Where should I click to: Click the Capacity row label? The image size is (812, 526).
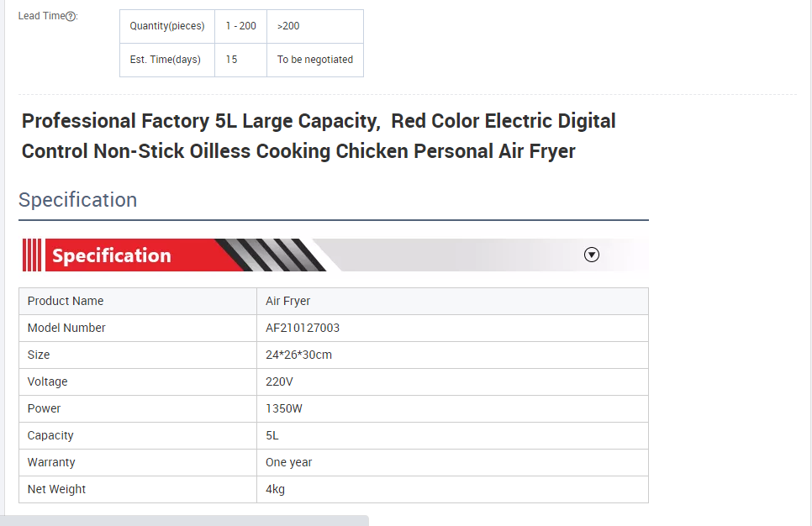click(50, 435)
